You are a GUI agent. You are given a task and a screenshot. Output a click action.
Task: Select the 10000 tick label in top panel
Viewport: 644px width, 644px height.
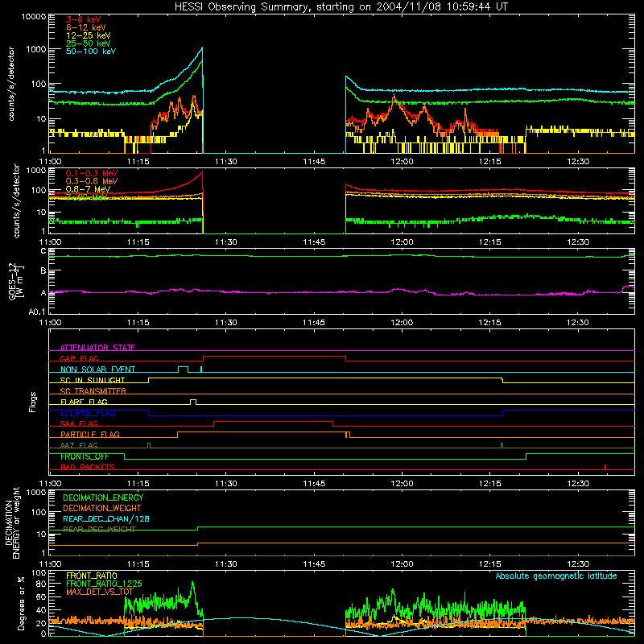point(34,16)
